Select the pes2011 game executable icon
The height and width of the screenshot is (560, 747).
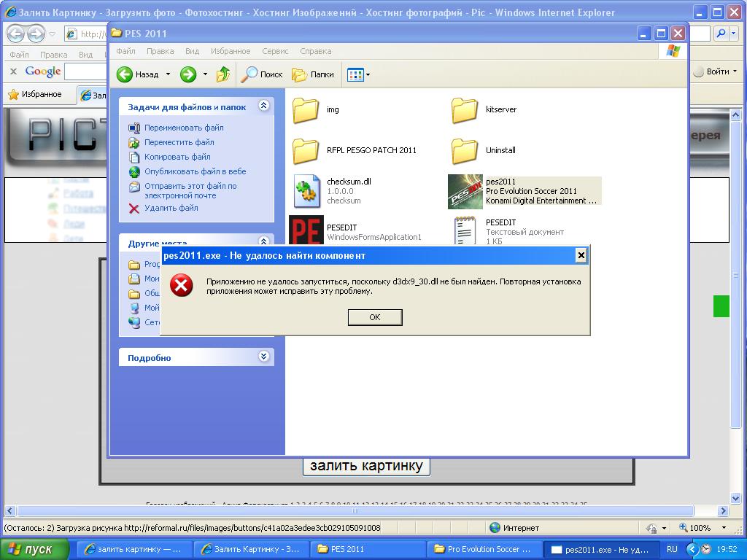[x=465, y=191]
